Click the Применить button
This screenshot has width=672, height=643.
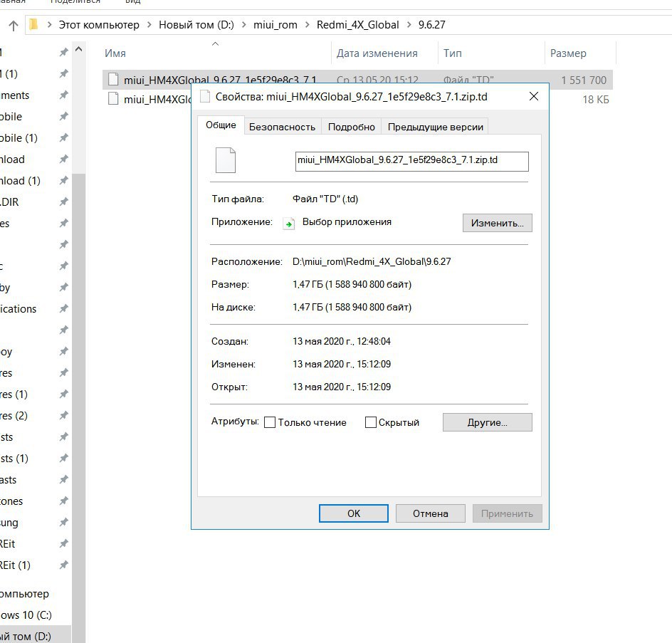click(x=507, y=513)
